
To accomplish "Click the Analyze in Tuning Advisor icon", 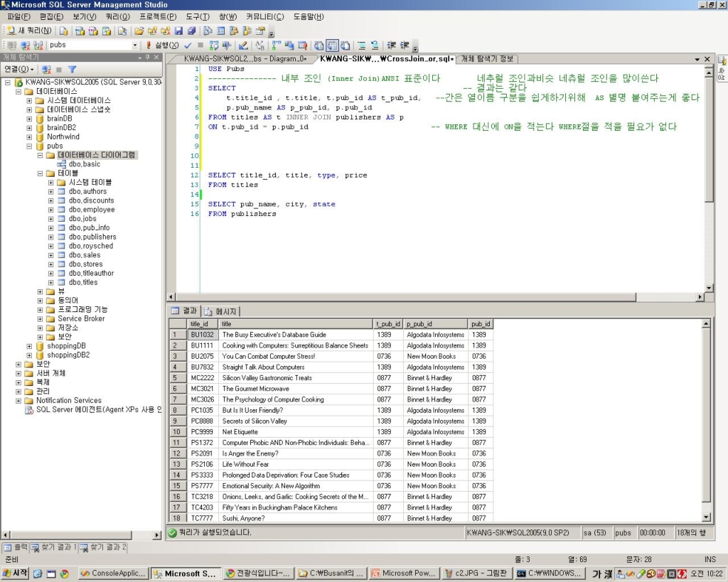I will click(x=227, y=45).
